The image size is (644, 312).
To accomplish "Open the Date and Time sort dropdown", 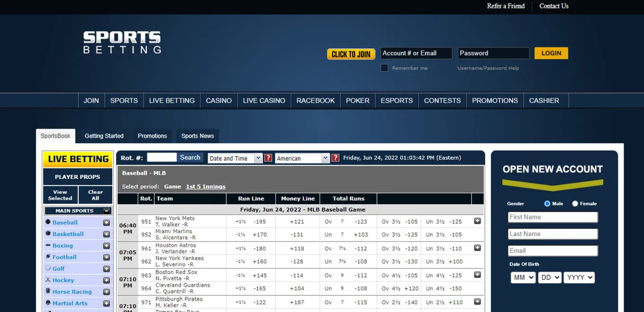I will [x=235, y=158].
